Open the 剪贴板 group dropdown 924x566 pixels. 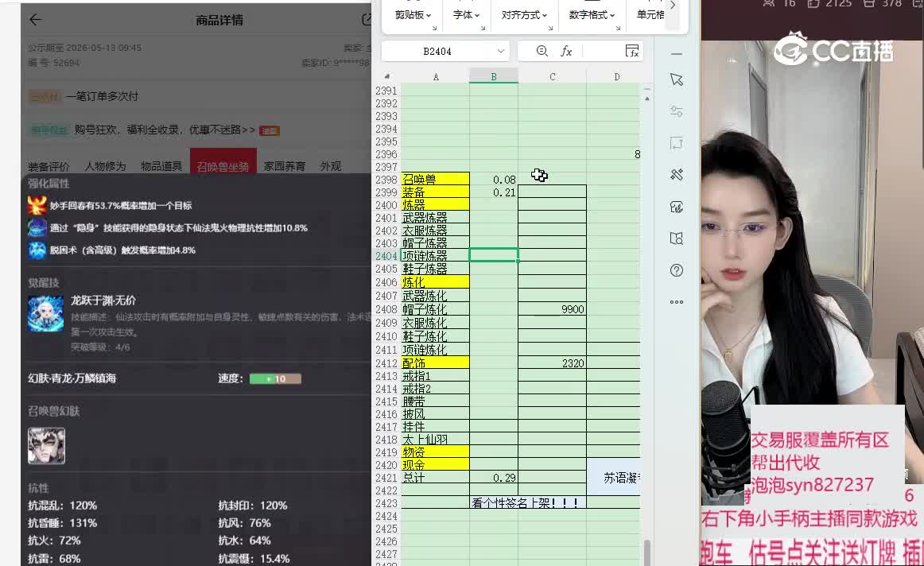point(413,15)
